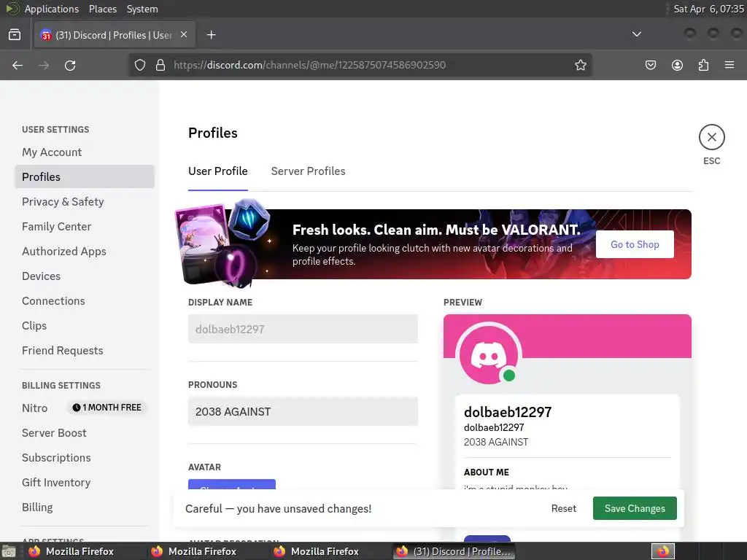747x560 pixels.
Task: Open the extensions puzzle icon
Action: (x=703, y=65)
